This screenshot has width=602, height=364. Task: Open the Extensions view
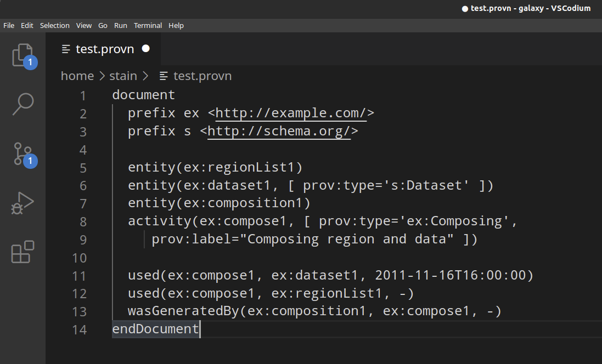22,252
